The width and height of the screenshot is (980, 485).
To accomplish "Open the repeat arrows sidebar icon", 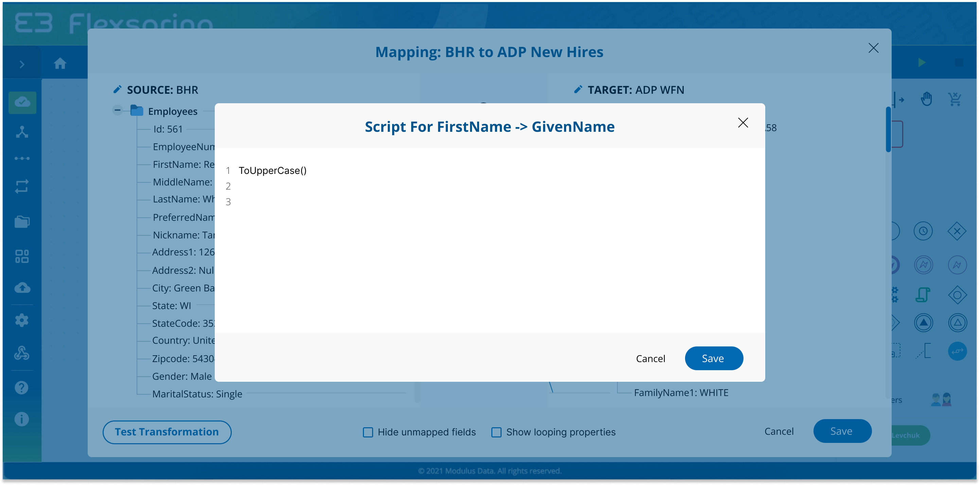I will pos(22,186).
